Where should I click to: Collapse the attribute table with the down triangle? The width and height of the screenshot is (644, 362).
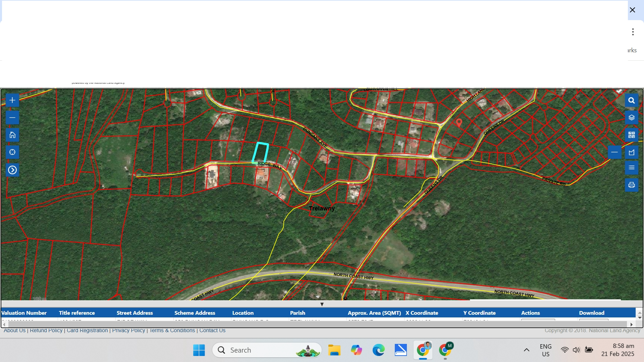[322, 304]
